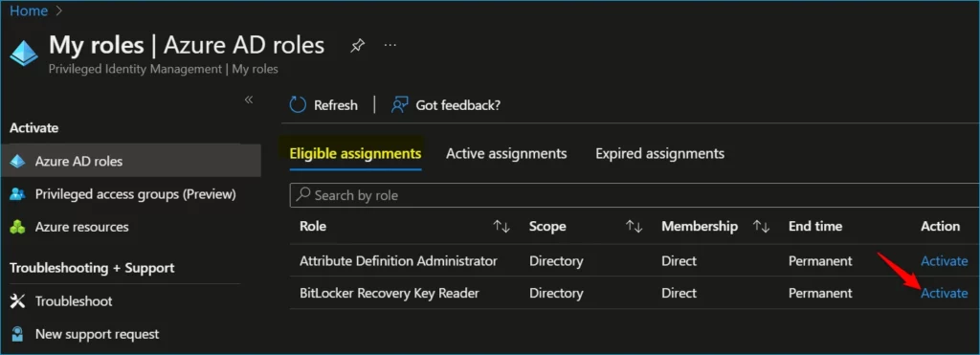980x355 pixels.
Task: Sort by Scope column arrows
Action: pyautogui.click(x=634, y=226)
